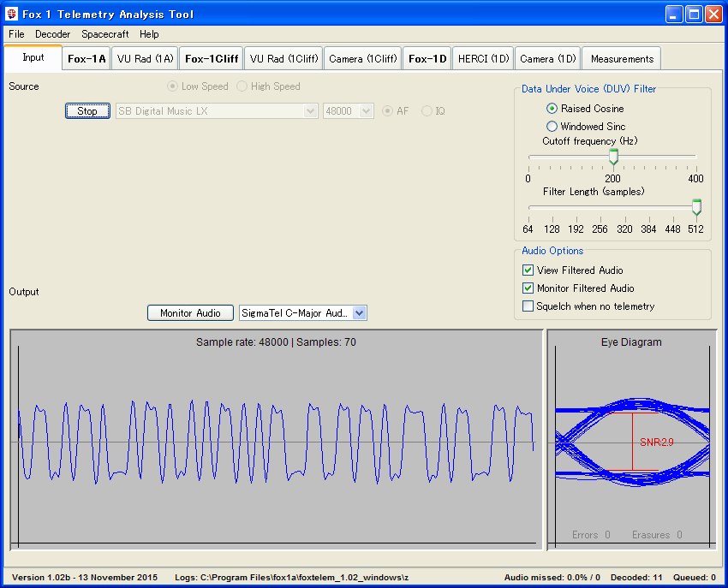This screenshot has width=728, height=588.
Task: Minimize the Fox 1 Telemetry window
Action: pos(674,14)
